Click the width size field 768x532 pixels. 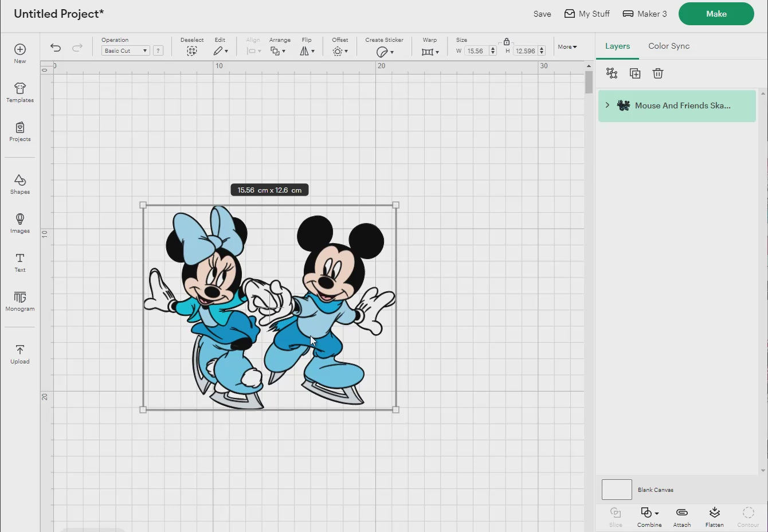tap(476, 51)
